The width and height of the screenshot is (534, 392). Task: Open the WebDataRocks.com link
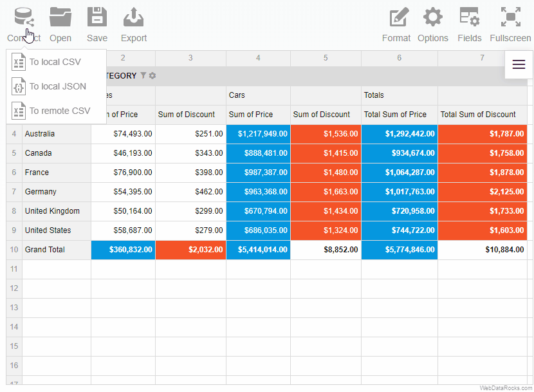click(x=506, y=387)
